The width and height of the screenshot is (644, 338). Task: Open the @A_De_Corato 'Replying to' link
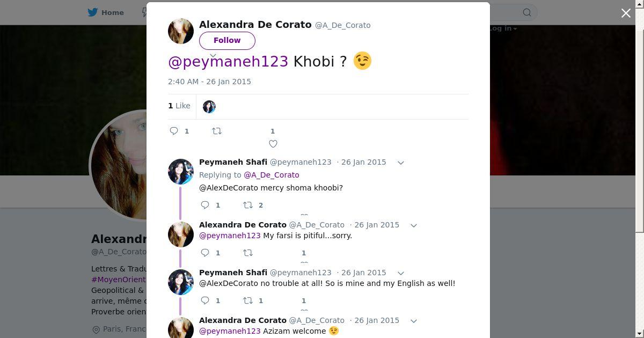coord(272,175)
